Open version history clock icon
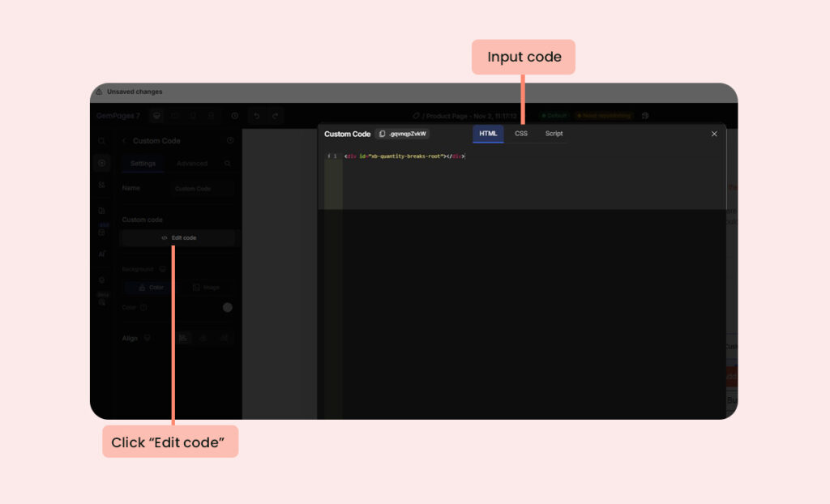Viewport: 830px width, 504px height. click(x=234, y=116)
